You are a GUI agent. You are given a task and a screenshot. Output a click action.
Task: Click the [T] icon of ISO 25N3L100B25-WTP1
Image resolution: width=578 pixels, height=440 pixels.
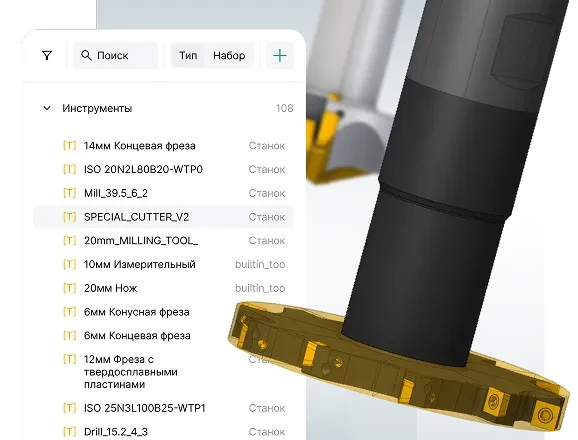tap(69, 408)
